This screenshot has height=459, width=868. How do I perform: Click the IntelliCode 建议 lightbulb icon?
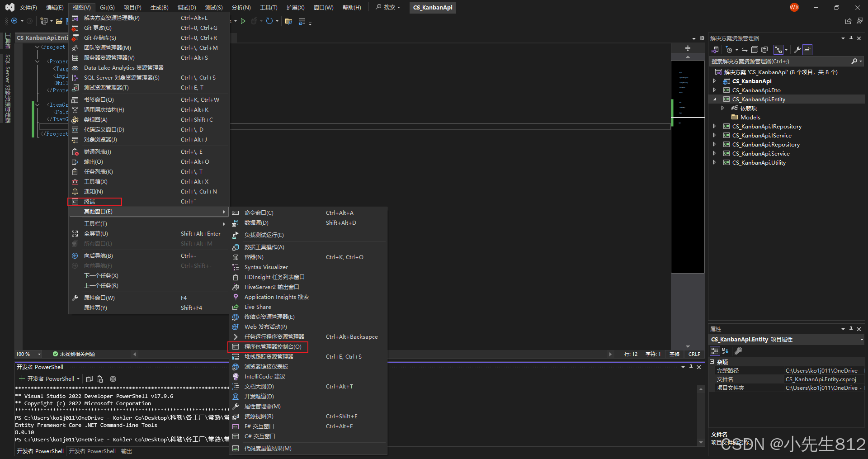coord(236,377)
